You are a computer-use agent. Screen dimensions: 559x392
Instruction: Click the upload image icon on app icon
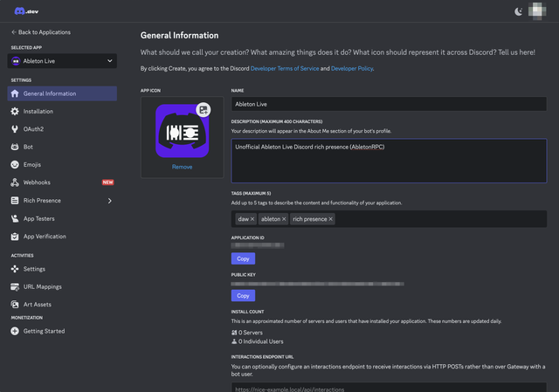click(204, 110)
